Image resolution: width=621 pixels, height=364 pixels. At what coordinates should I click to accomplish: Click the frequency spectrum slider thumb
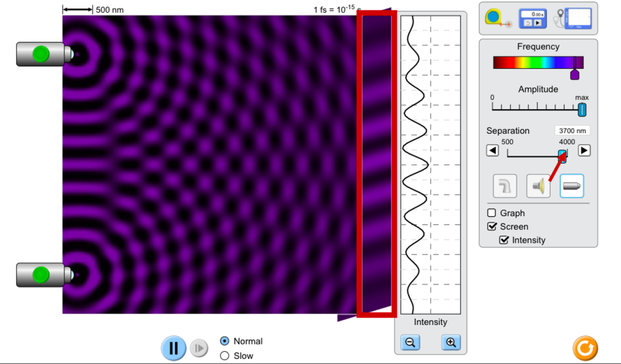pyautogui.click(x=575, y=74)
